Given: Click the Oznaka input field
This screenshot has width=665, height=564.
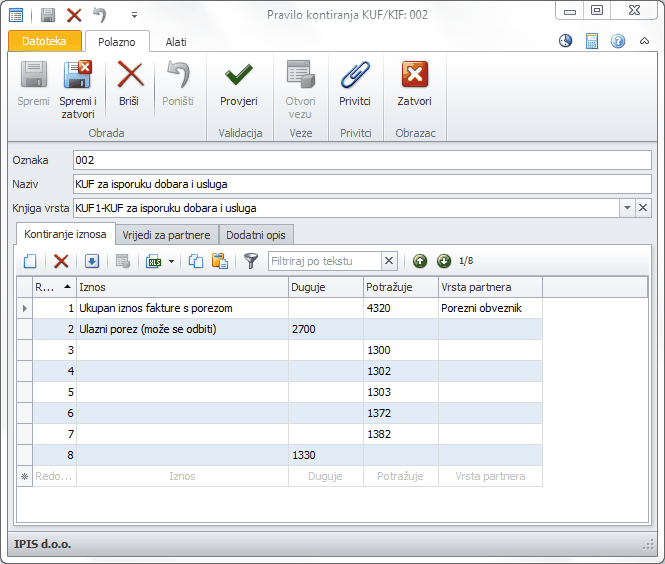Looking at the screenshot, I should point(362,160).
